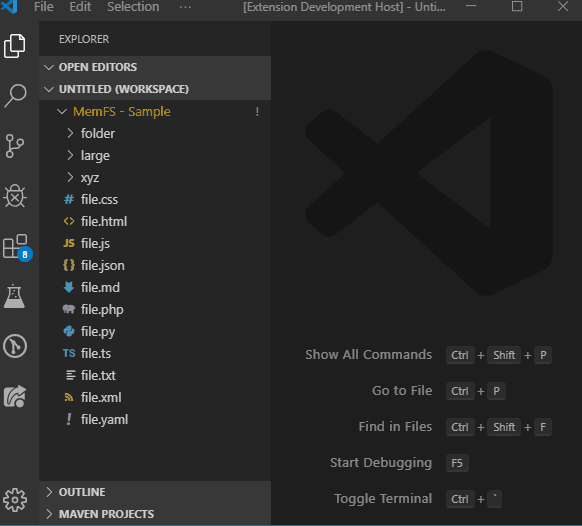Click the Find in Files label
This screenshot has width=582, height=526.
395,427
